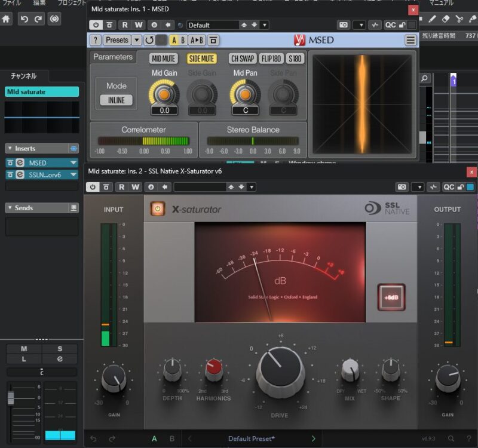Open the MSED help question mark button
The image size is (478, 448).
tap(96, 40)
